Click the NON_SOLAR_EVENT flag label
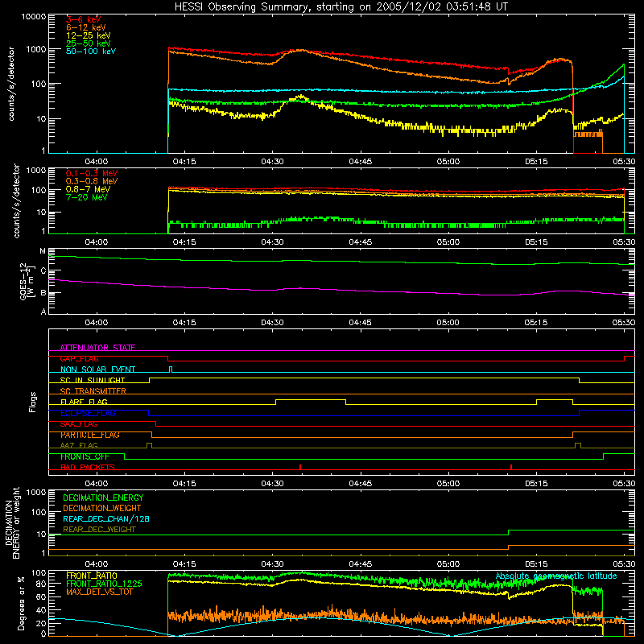This screenshot has height=644, width=644. (x=97, y=369)
